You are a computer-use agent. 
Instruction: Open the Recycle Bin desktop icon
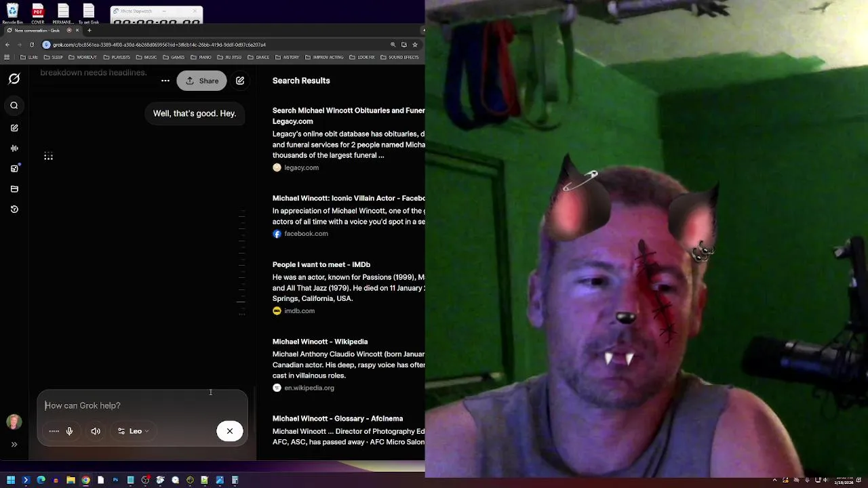coord(12,13)
